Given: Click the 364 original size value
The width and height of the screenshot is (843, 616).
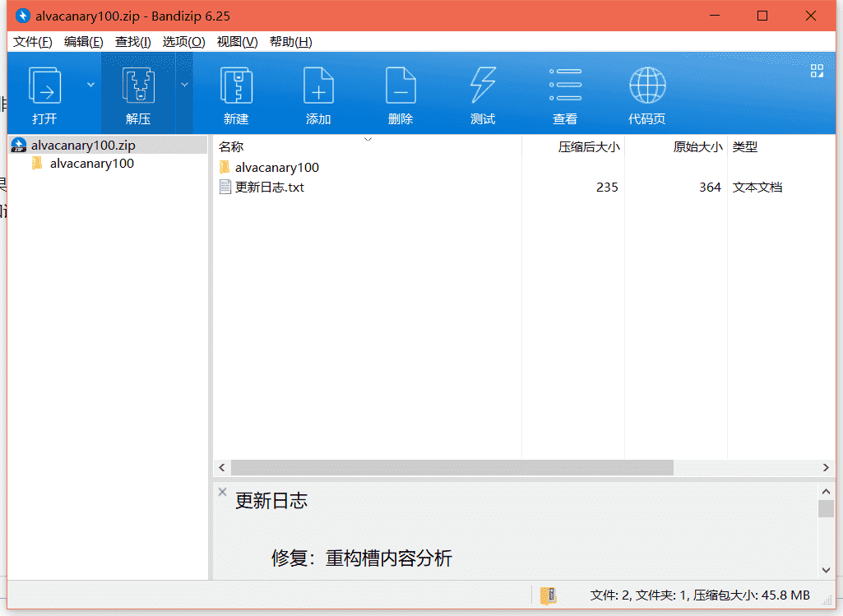Looking at the screenshot, I should (710, 187).
